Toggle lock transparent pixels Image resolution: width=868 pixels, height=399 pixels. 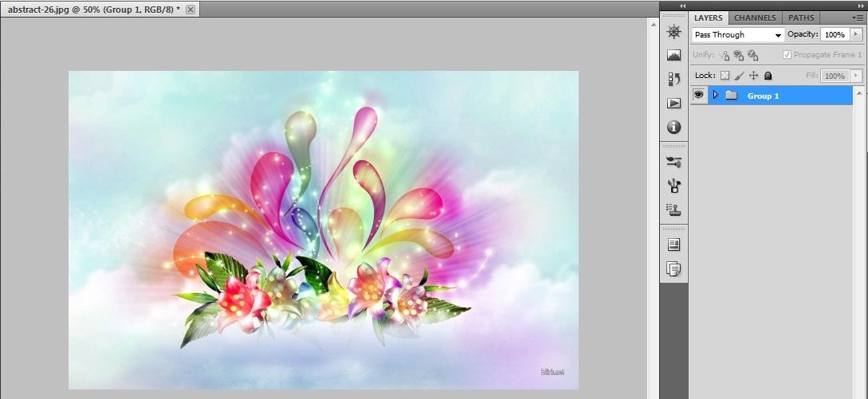click(x=725, y=76)
